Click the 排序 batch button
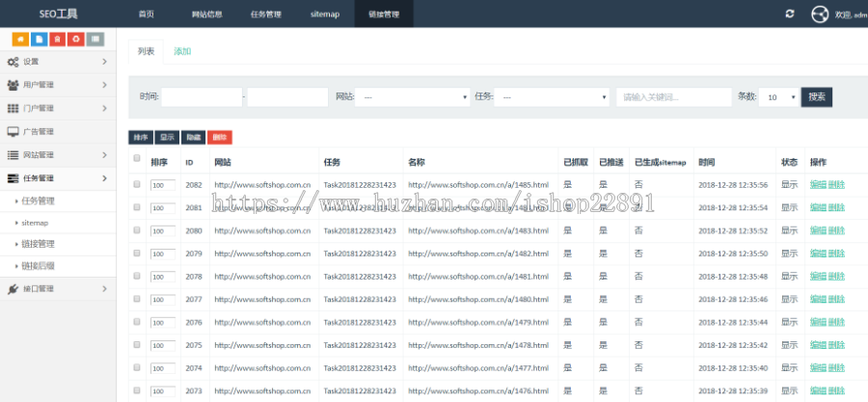This screenshot has height=402, width=868. tap(141, 138)
